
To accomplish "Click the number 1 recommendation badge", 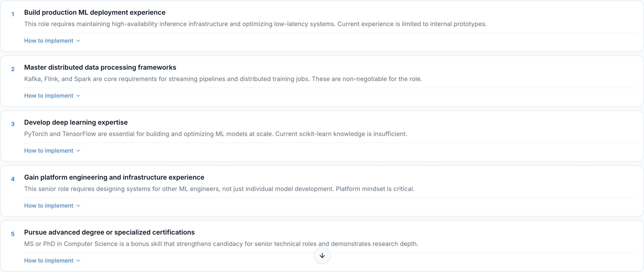I will pos(13,14).
